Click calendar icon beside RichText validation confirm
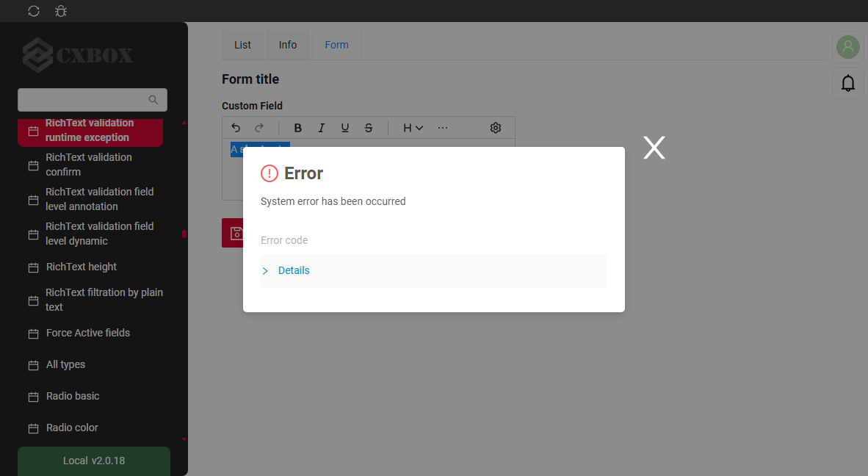868x476 pixels. pos(33,165)
